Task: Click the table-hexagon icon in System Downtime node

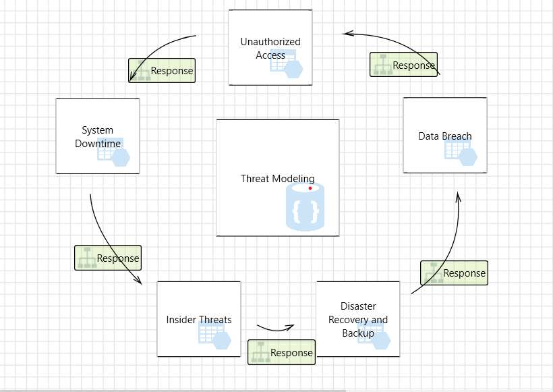Action: click(113, 152)
